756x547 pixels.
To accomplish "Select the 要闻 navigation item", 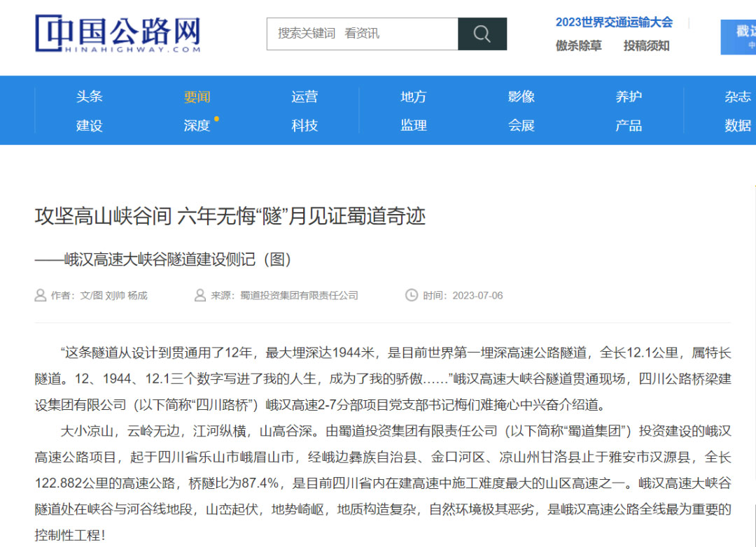I will click(x=197, y=97).
